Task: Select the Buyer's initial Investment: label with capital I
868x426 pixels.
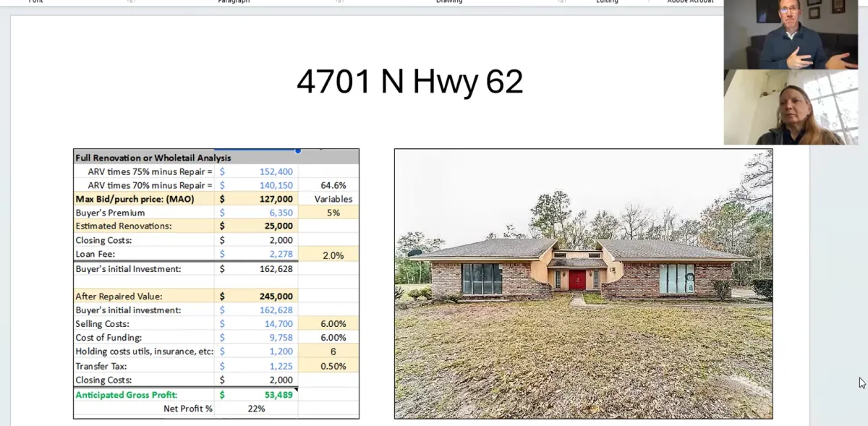Action: tap(128, 268)
